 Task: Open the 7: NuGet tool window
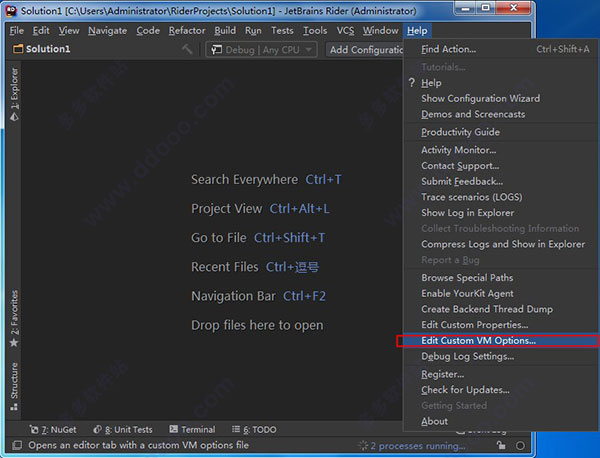coord(53,430)
